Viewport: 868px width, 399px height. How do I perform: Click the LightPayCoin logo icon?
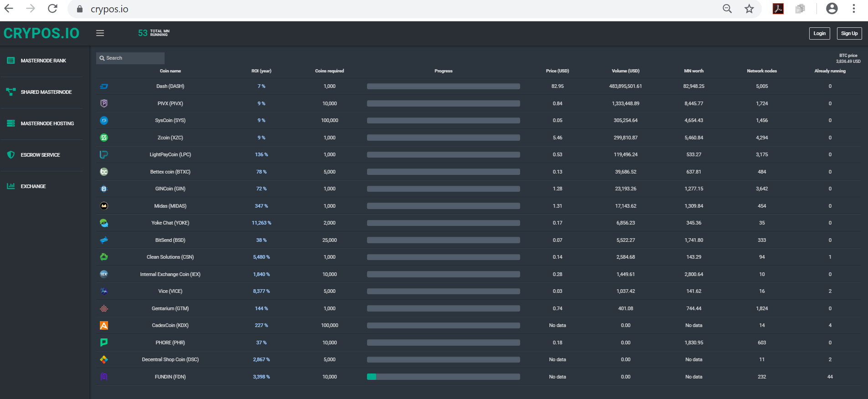104,155
